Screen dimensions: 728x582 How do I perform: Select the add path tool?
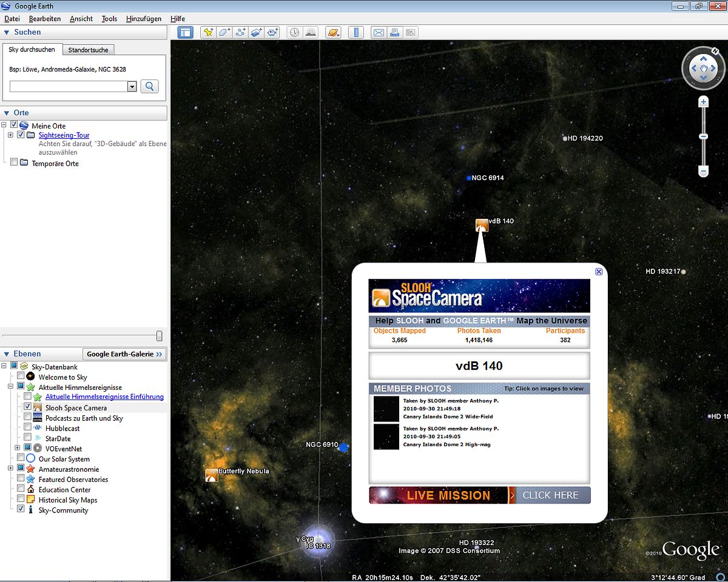pyautogui.click(x=240, y=33)
